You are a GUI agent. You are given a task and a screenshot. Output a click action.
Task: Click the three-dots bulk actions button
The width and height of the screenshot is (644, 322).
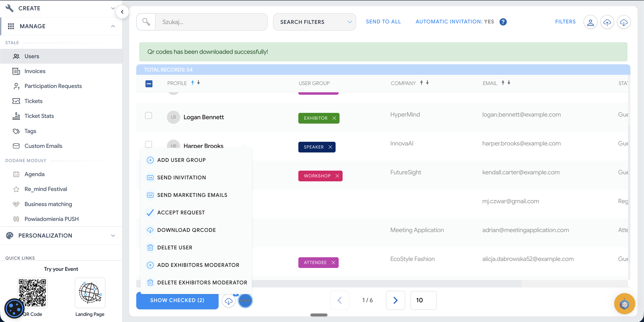pos(245,301)
